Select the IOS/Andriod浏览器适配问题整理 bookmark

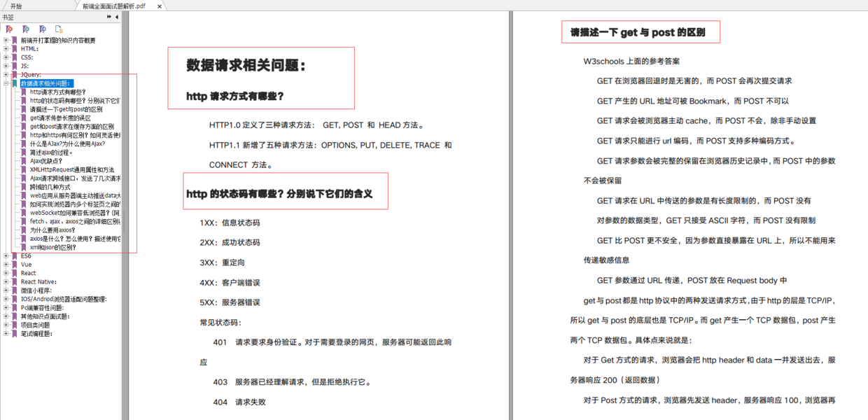coord(64,299)
